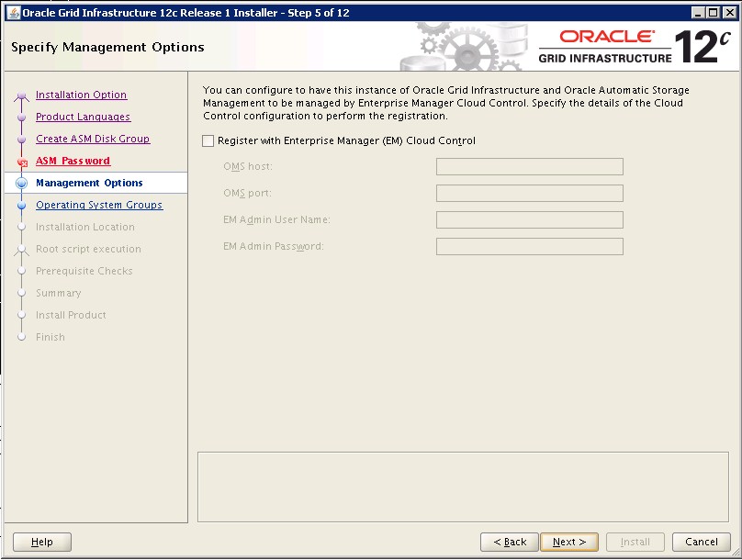742x560 pixels.
Task: Focus the EM Admin User Name field
Action: (530, 220)
